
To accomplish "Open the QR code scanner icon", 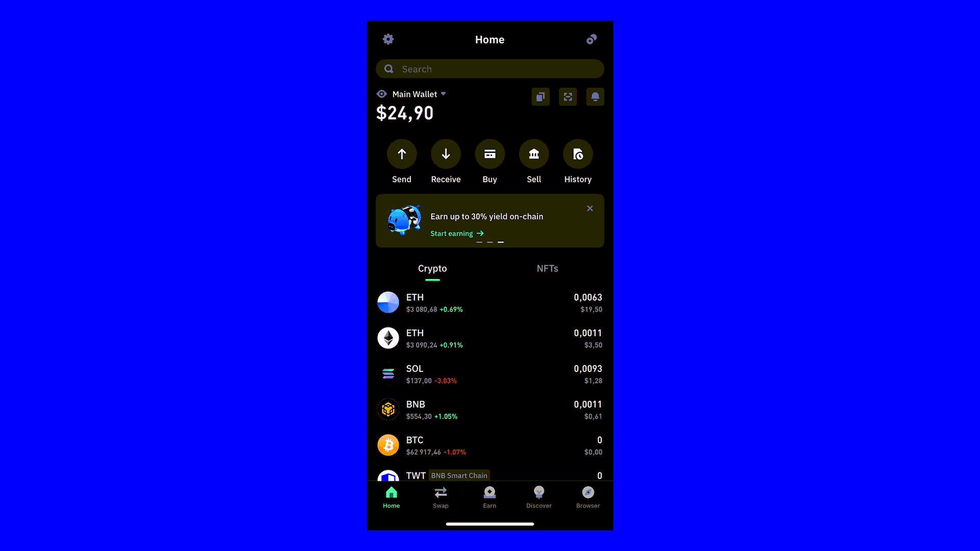I will (568, 97).
